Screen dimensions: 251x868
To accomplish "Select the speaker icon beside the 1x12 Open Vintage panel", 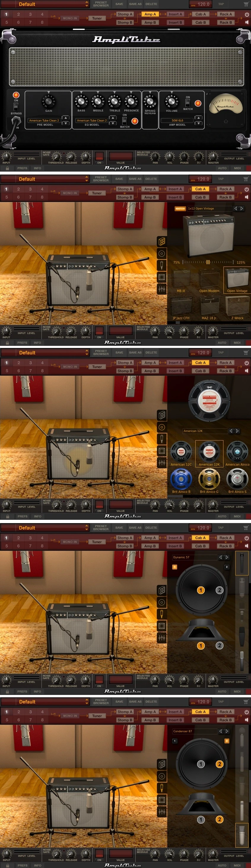I will coord(162,253).
